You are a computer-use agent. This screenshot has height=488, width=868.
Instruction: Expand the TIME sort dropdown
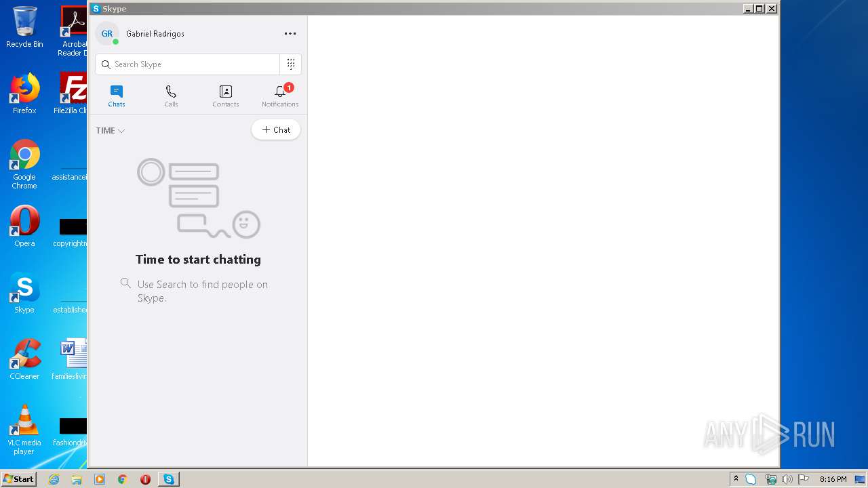[111, 131]
